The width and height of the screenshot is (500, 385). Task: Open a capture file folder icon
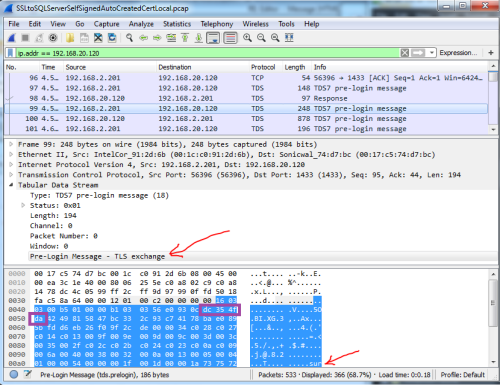point(70,38)
